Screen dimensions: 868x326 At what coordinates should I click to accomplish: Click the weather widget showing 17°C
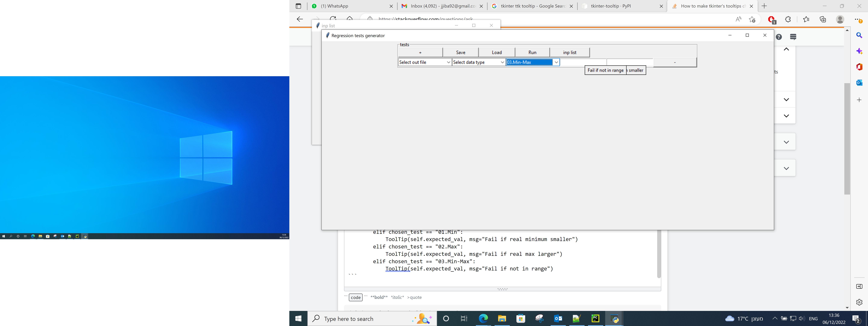(x=744, y=319)
